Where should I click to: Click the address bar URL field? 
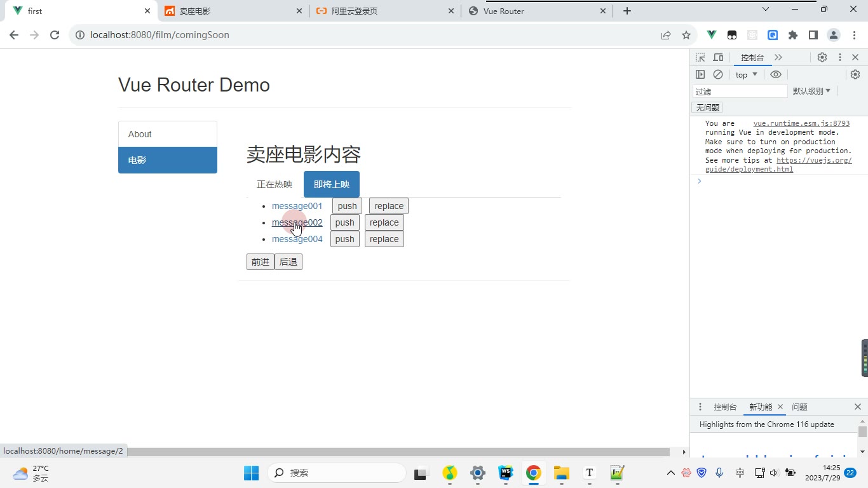point(372,35)
